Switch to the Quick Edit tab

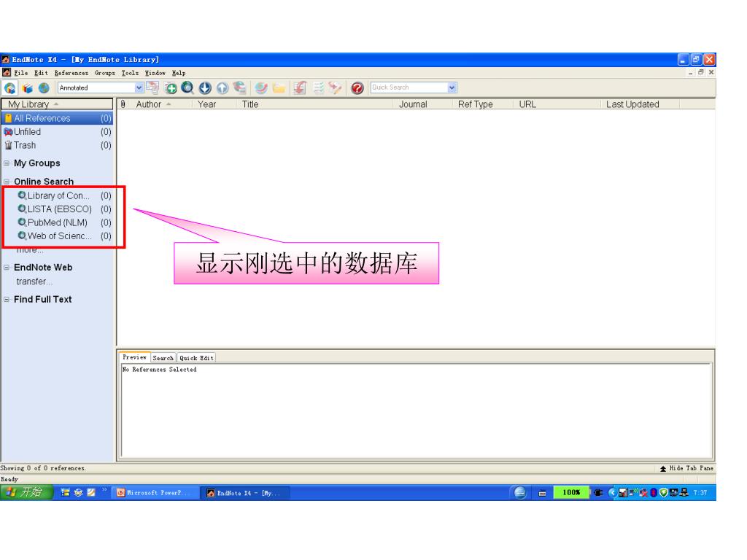coord(196,358)
